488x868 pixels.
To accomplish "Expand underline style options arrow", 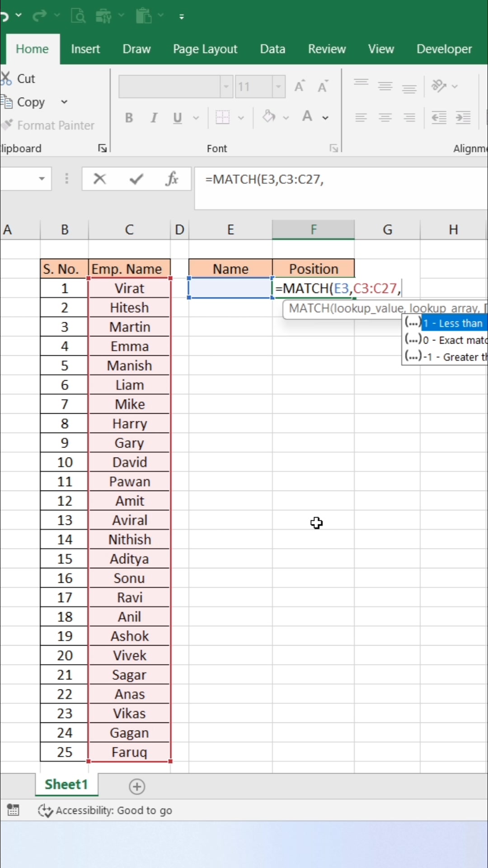I will click(196, 118).
